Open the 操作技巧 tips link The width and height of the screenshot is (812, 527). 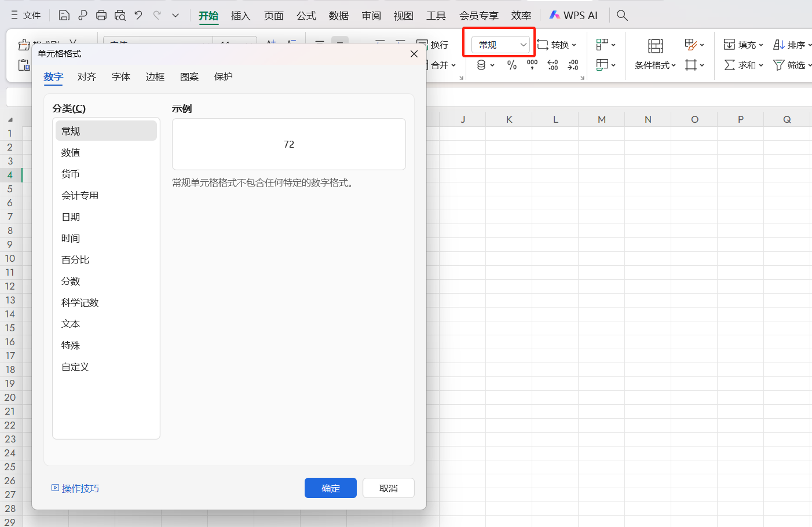click(75, 488)
